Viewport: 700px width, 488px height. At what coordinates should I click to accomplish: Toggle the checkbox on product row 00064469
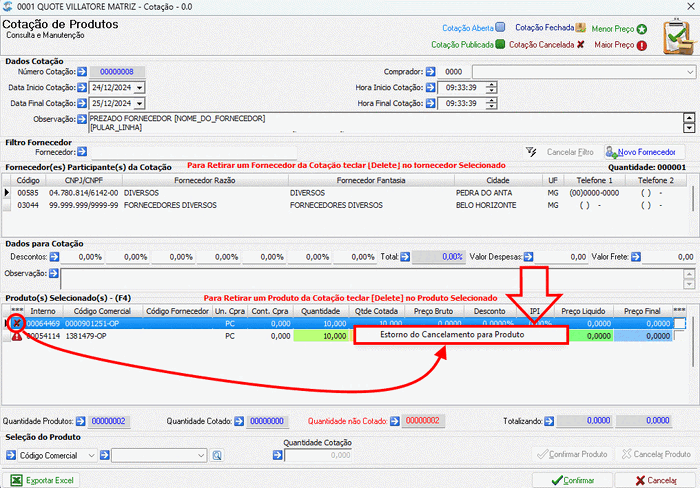pyautogui.click(x=679, y=323)
